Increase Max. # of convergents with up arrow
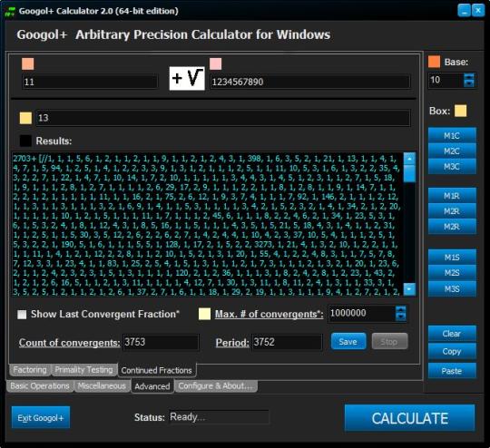The height and width of the screenshot is (448, 490). click(x=401, y=309)
